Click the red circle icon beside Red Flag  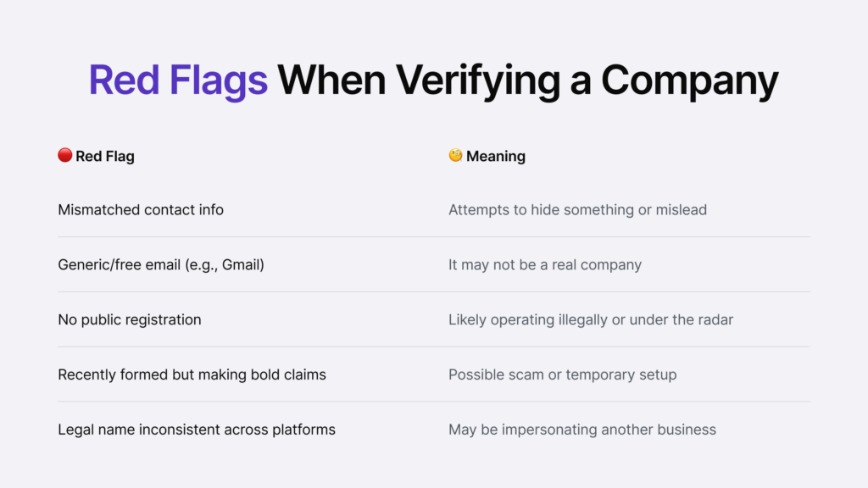click(x=64, y=155)
